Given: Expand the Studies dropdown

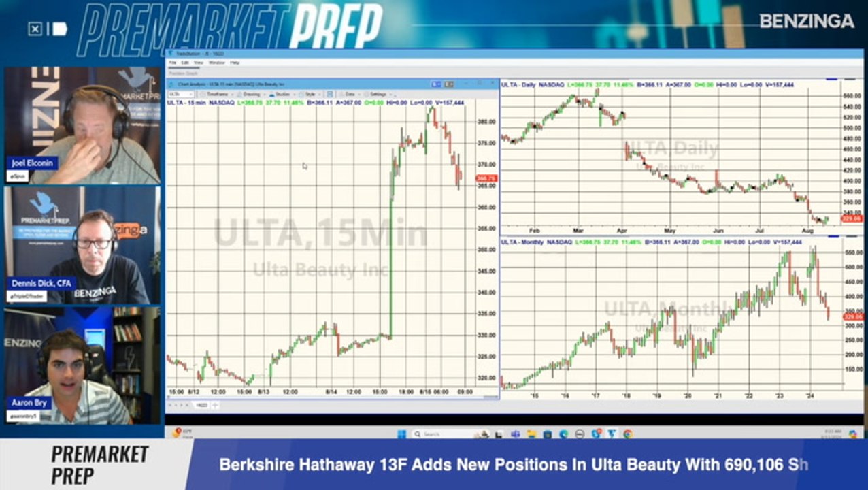Looking at the screenshot, I should click(281, 94).
